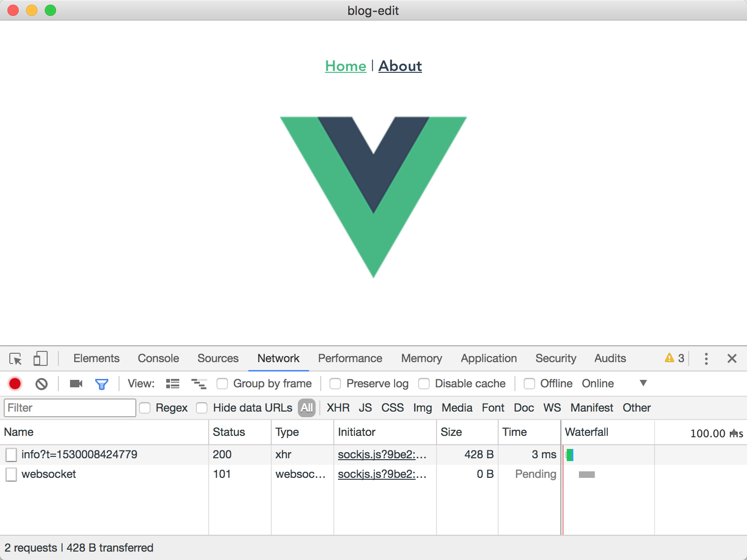747x560 pixels.
Task: Open the Memory tab
Action: pyautogui.click(x=422, y=358)
